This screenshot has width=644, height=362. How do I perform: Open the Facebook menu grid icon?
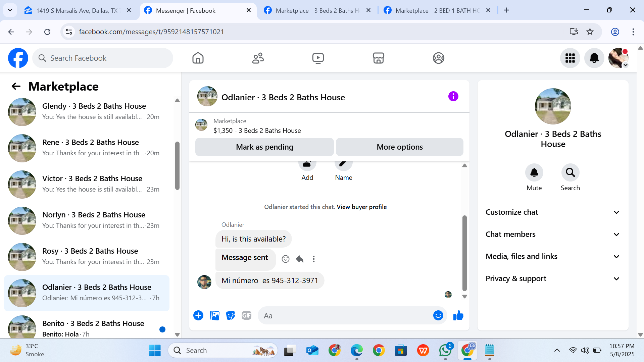pos(570,58)
